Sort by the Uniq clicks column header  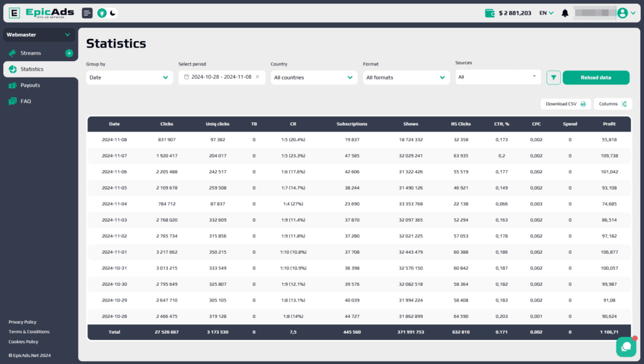[x=218, y=124]
